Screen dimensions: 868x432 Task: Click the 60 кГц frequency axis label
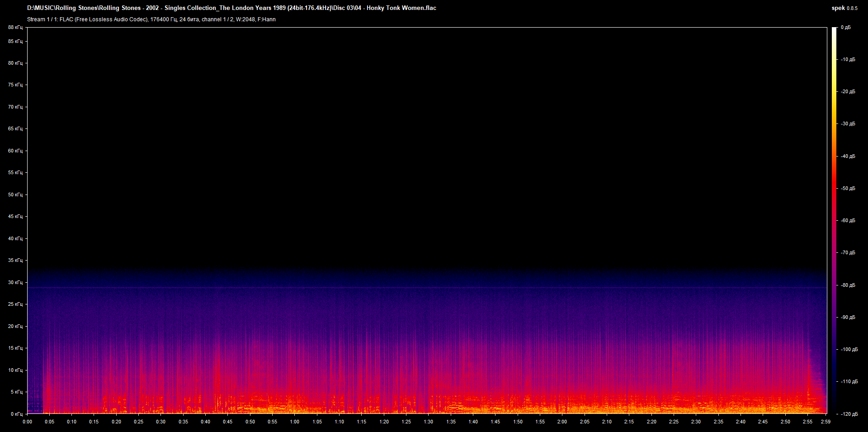15,151
